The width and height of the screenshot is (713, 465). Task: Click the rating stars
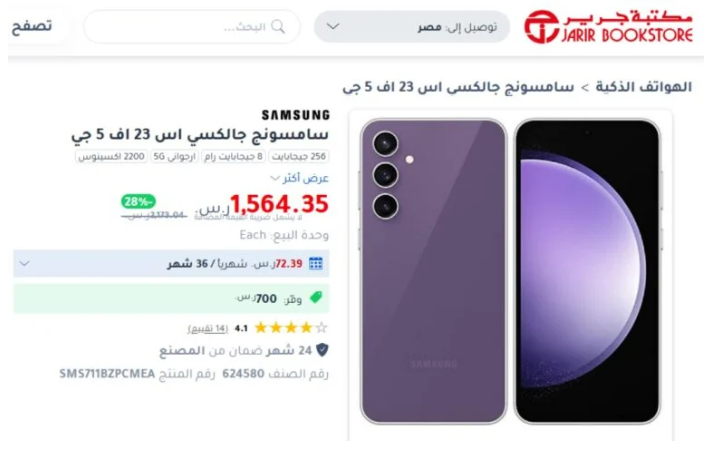291,327
